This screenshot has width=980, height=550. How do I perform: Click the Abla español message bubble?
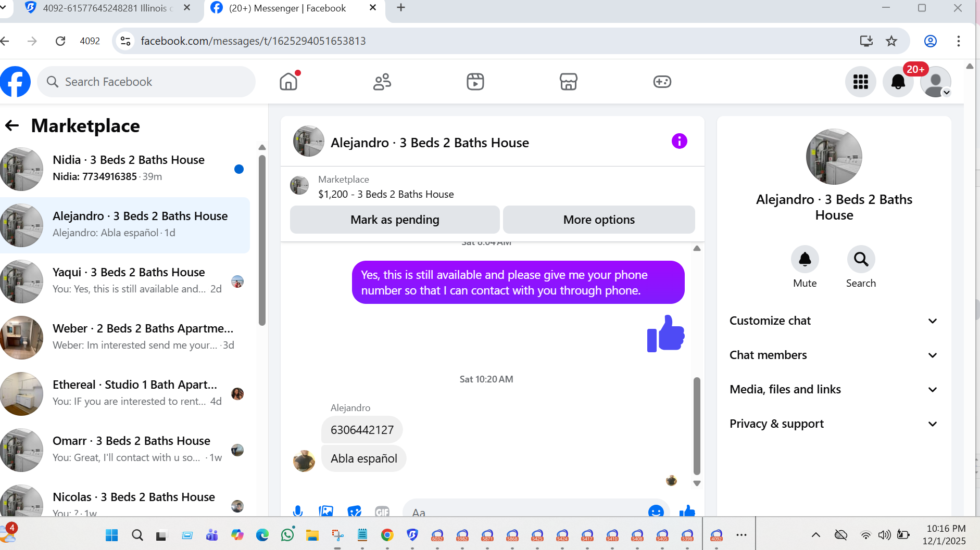(363, 458)
